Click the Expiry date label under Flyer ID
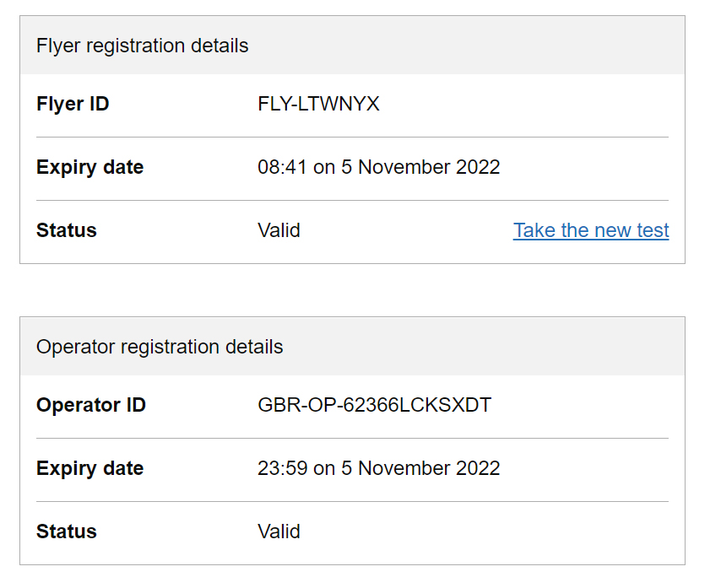The image size is (710, 588). pos(89,167)
